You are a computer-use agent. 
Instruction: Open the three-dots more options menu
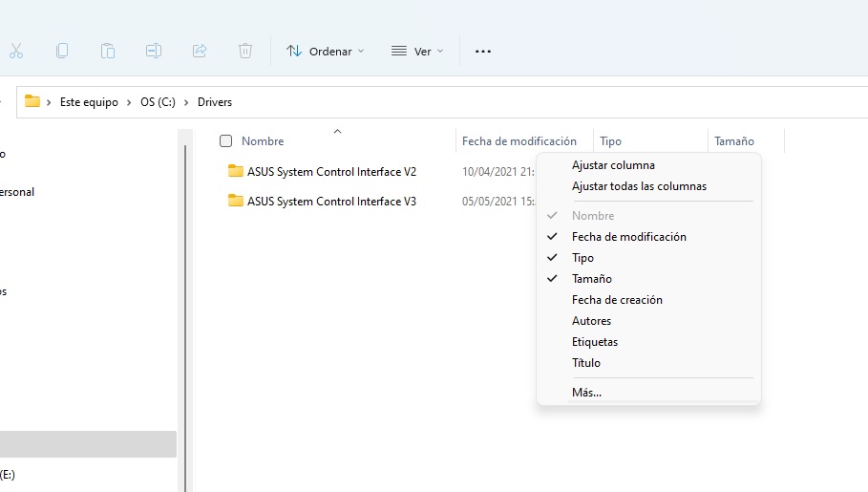click(483, 51)
